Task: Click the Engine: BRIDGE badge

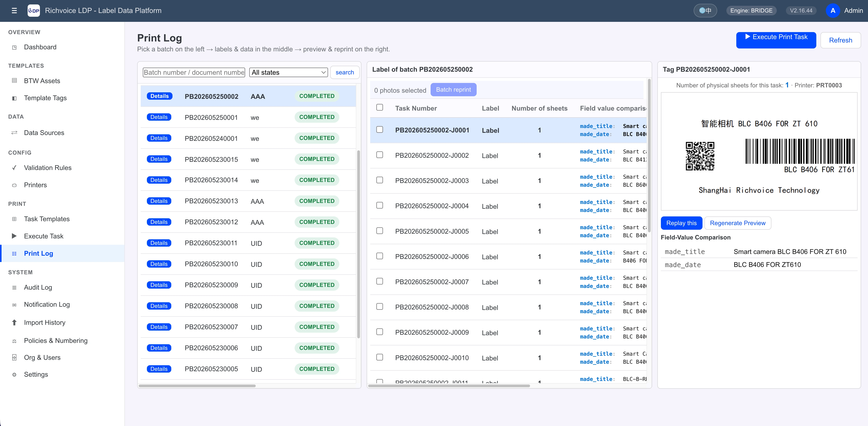Action: [x=751, y=10]
